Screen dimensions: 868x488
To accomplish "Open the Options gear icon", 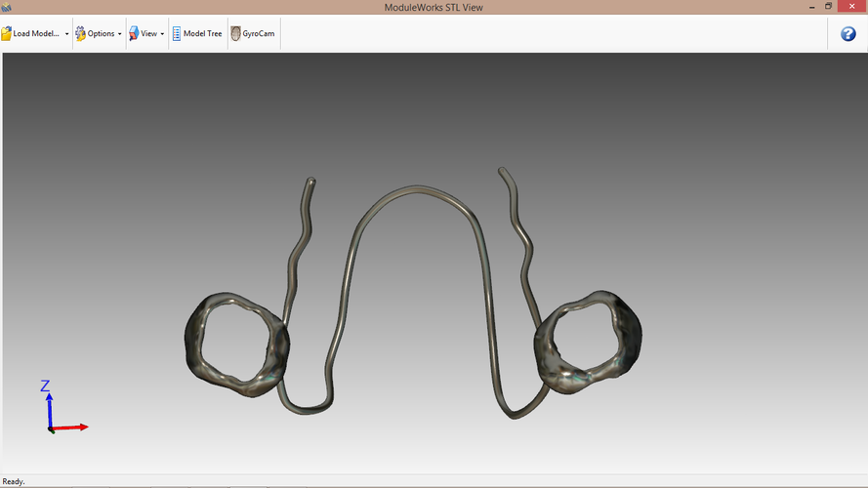I will coord(80,34).
